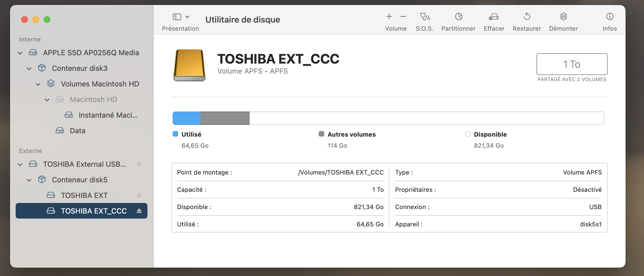Show volume details with Infos icon
The height and width of the screenshot is (276, 644).
click(x=610, y=17)
